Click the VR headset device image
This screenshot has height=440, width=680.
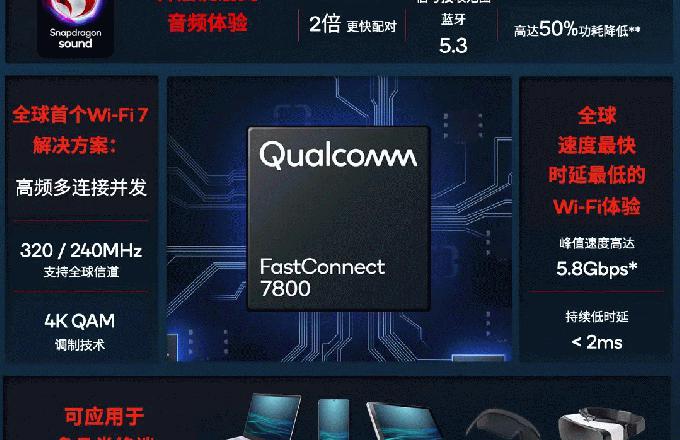click(x=505, y=424)
